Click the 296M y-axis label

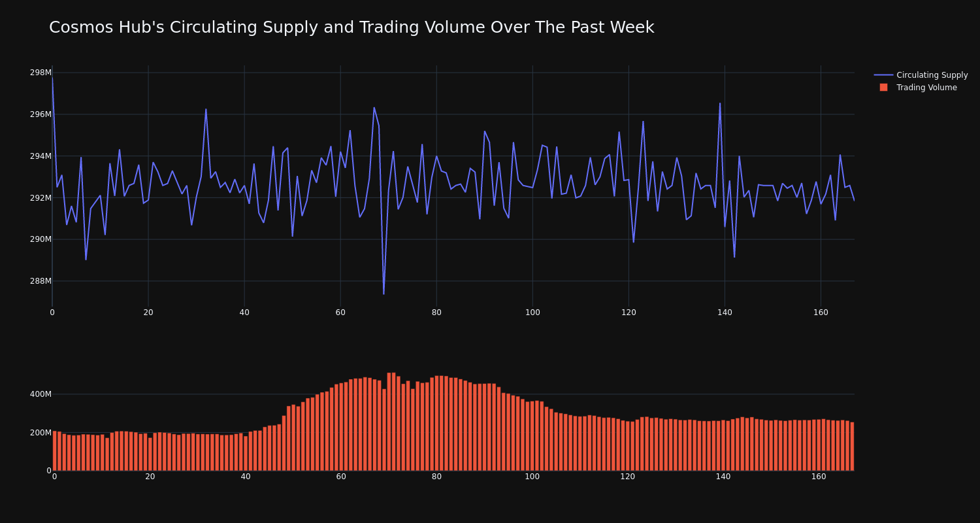[x=41, y=114]
